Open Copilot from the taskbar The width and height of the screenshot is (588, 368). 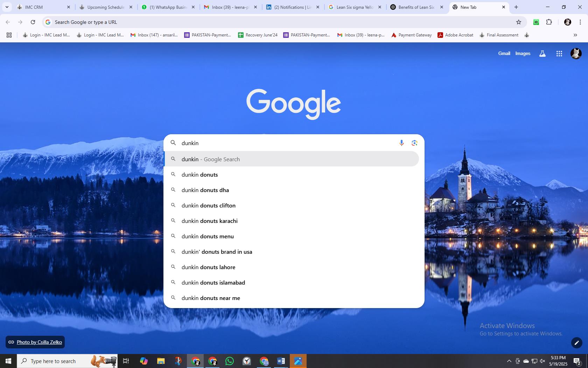point(143,361)
